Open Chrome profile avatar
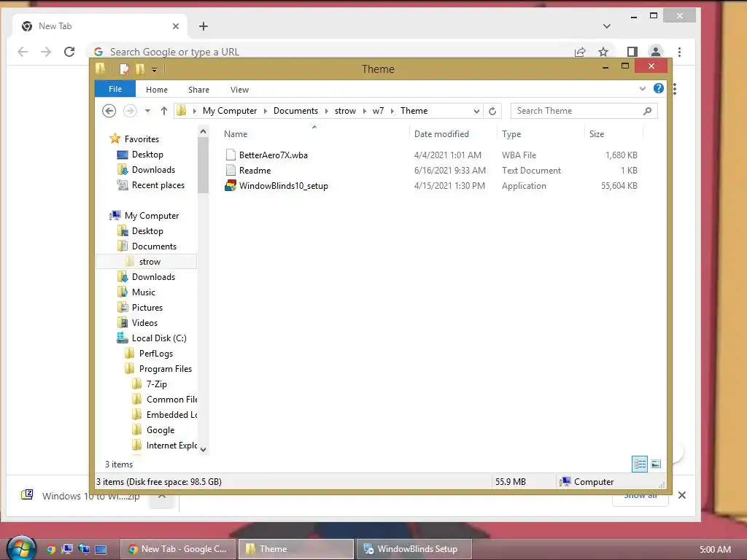Screen dimensions: 747x560 [x=656, y=51]
